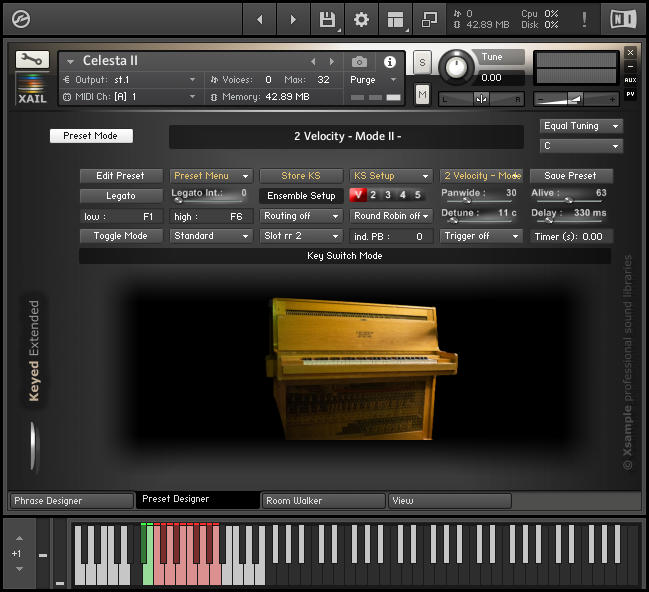Shift keyboard octave up arrow
This screenshot has width=649, height=592.
19,538
